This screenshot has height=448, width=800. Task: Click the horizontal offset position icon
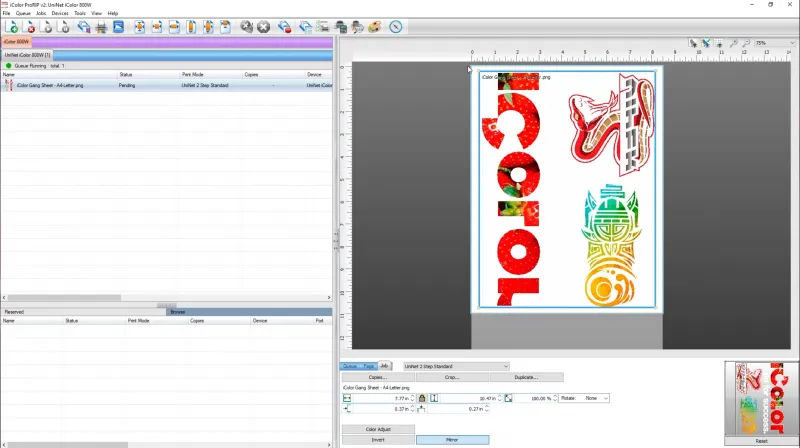pos(347,409)
